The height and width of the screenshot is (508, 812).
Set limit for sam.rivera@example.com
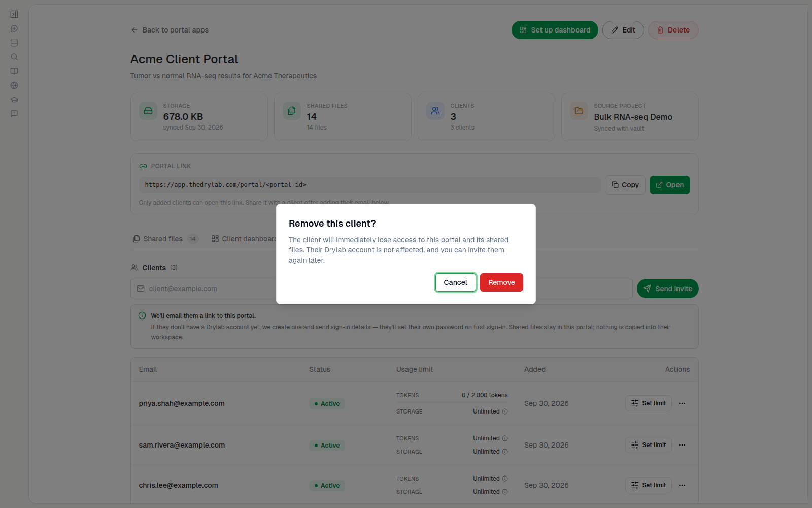pos(649,445)
